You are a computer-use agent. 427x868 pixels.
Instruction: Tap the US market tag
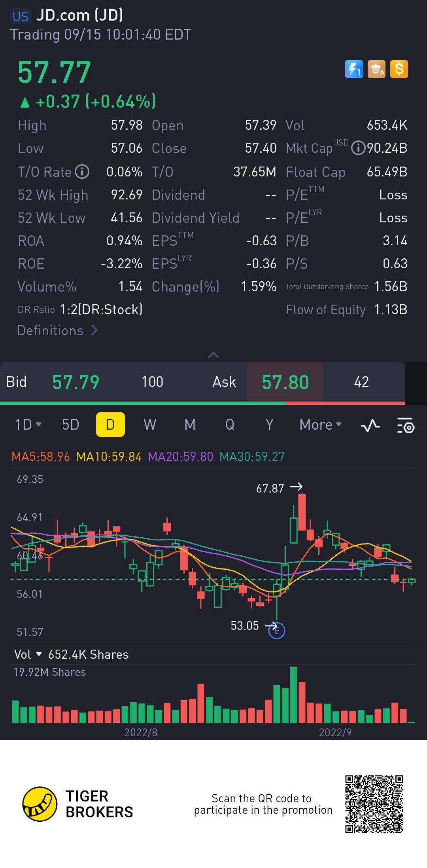(x=21, y=16)
